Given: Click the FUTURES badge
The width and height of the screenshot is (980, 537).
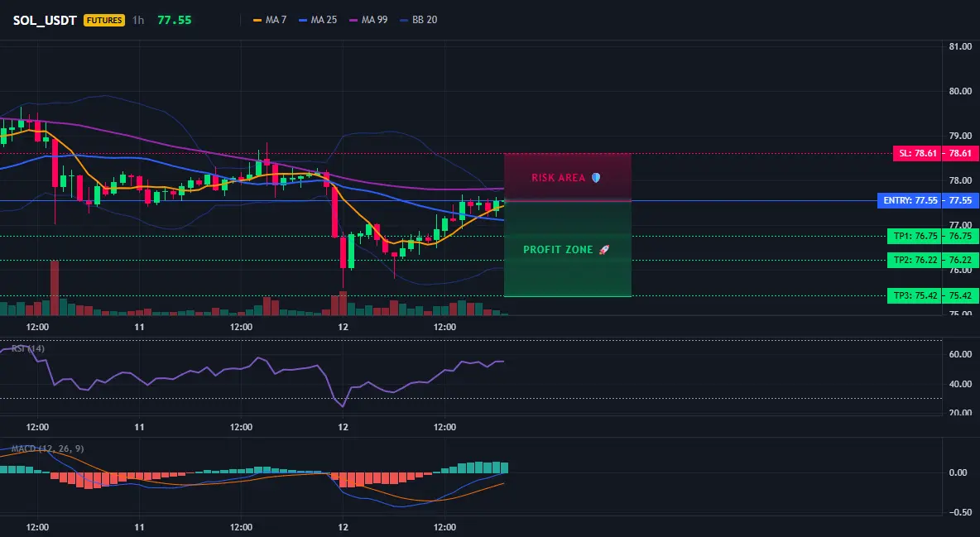Looking at the screenshot, I should 104,20.
